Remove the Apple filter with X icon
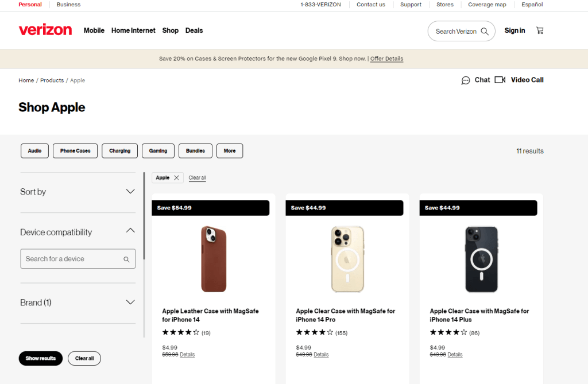This screenshot has height=384, width=588. pyautogui.click(x=176, y=178)
